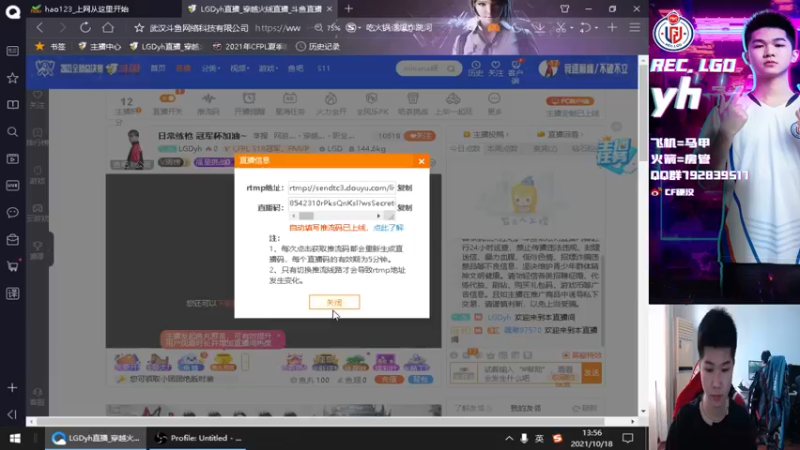This screenshot has height=450, width=800.
Task: Expand the 视频 video dropdown menu
Action: [239, 68]
